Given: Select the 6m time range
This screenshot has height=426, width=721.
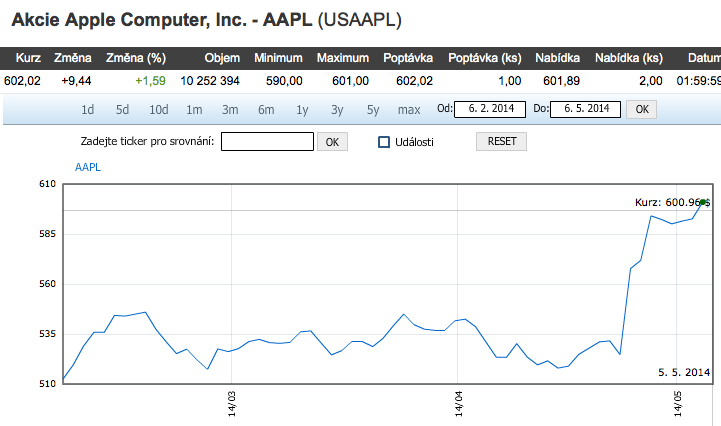Looking at the screenshot, I should (x=266, y=109).
